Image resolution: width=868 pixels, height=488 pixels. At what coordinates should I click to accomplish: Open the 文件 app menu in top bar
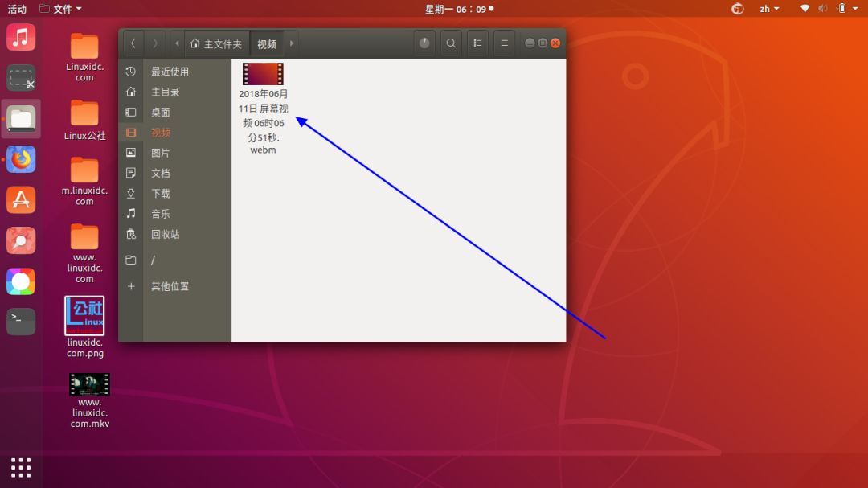point(61,9)
